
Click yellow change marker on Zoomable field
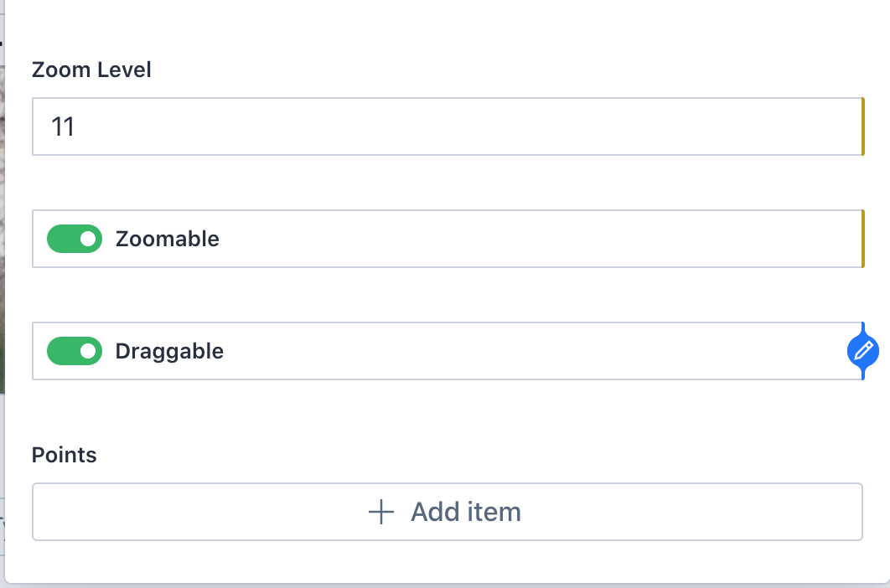click(x=862, y=239)
